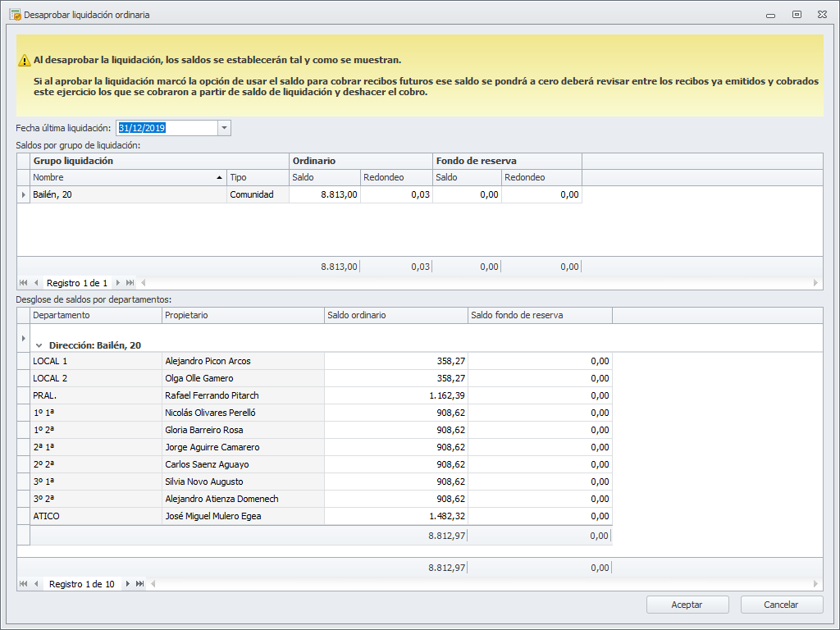
Task: Go to previous record in department breakdown navigator
Action: (36, 584)
